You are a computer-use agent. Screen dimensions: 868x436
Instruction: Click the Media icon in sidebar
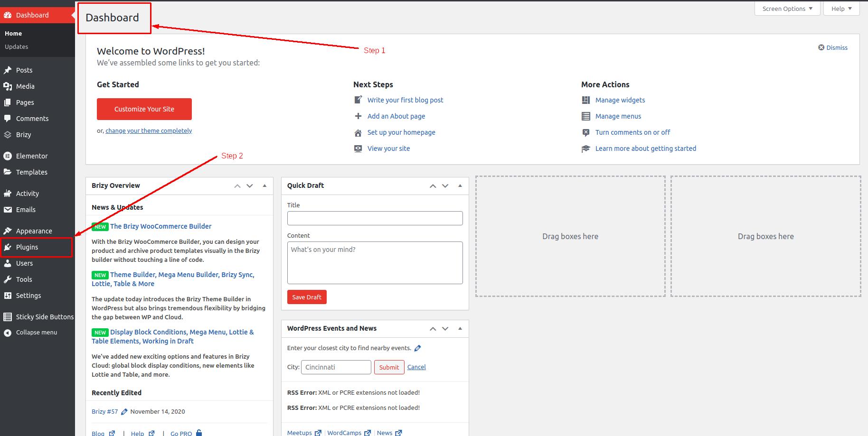click(x=8, y=86)
